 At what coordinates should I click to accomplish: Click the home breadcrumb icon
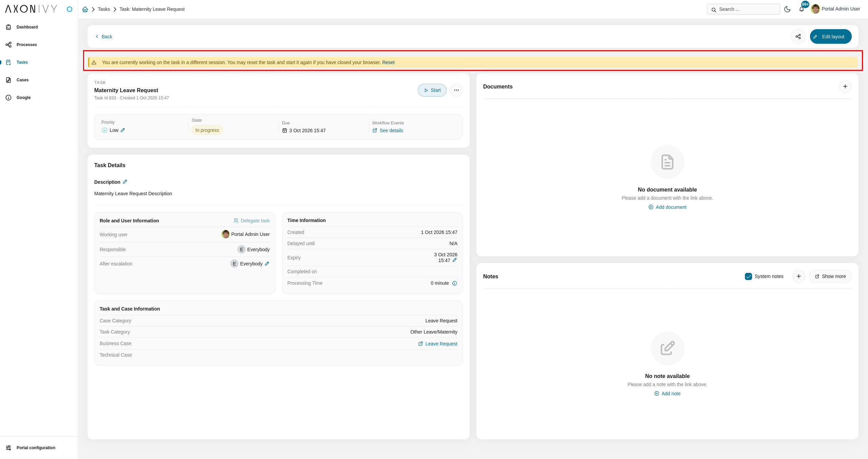click(x=85, y=9)
